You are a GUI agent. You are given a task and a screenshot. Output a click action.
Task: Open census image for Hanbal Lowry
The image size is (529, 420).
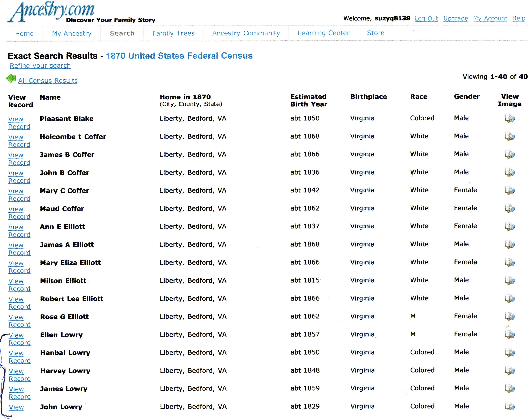click(510, 353)
